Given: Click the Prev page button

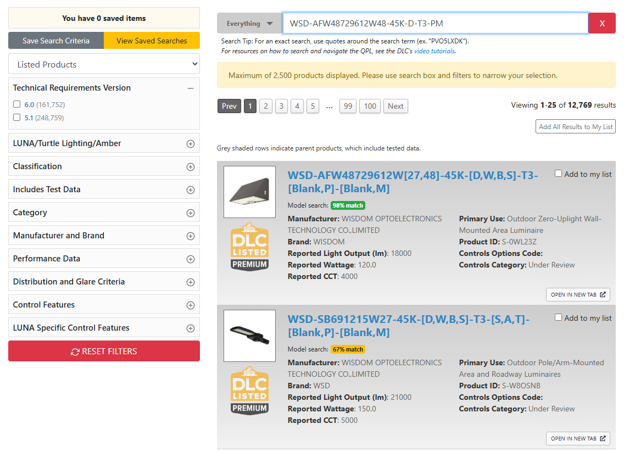Looking at the screenshot, I should (x=229, y=106).
